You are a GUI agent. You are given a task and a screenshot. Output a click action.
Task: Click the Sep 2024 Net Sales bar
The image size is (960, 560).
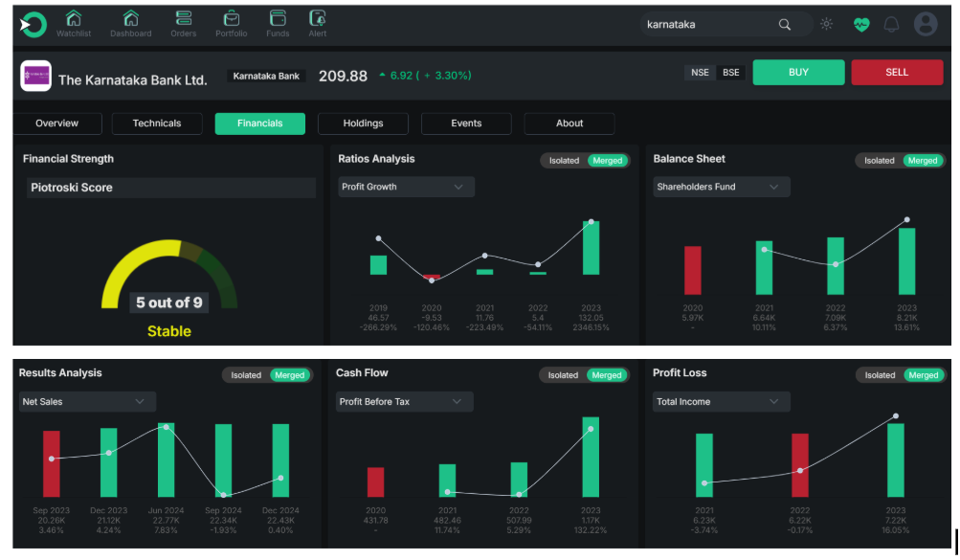tap(223, 460)
